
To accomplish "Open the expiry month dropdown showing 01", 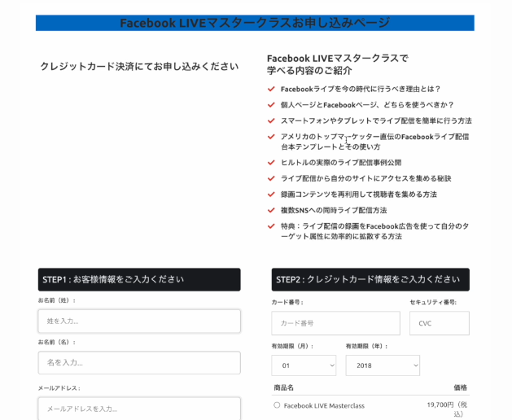I will tap(304, 365).
